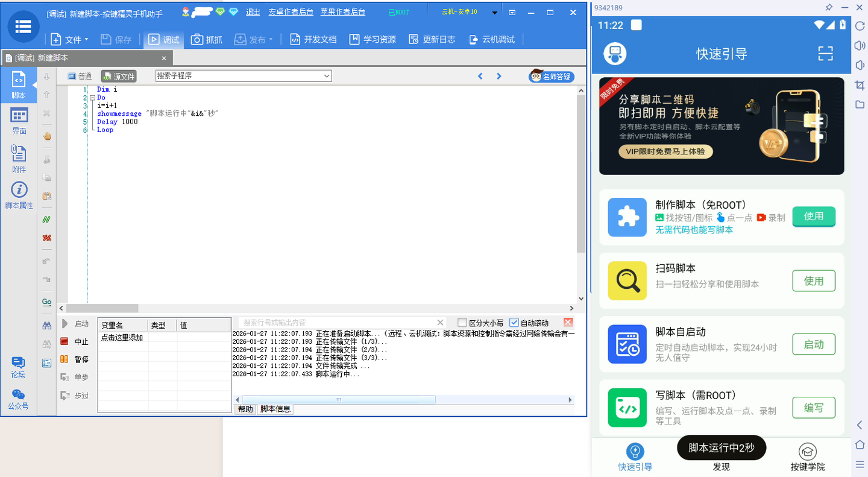Switch to 普通 normal view

pos(80,77)
